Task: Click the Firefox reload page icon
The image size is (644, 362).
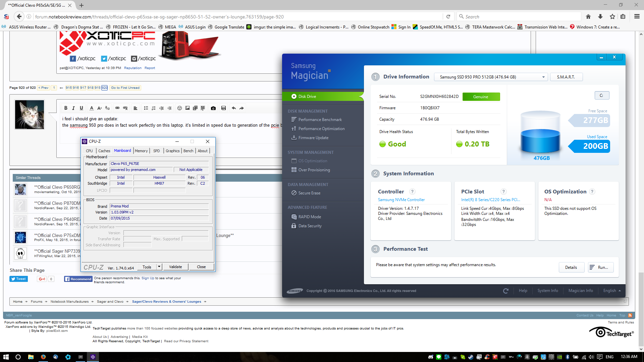Action: coord(448,16)
